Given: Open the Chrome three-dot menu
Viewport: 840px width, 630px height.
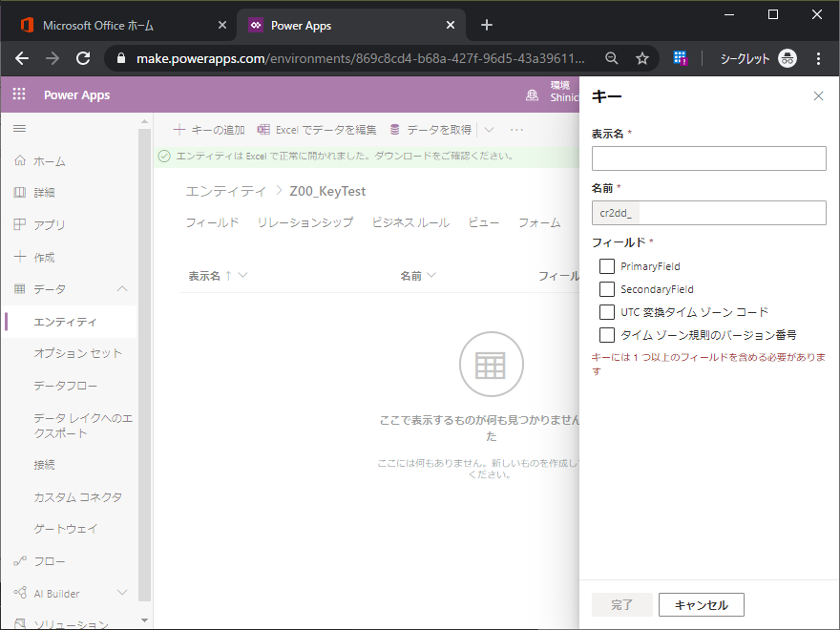Looking at the screenshot, I should coord(818,58).
